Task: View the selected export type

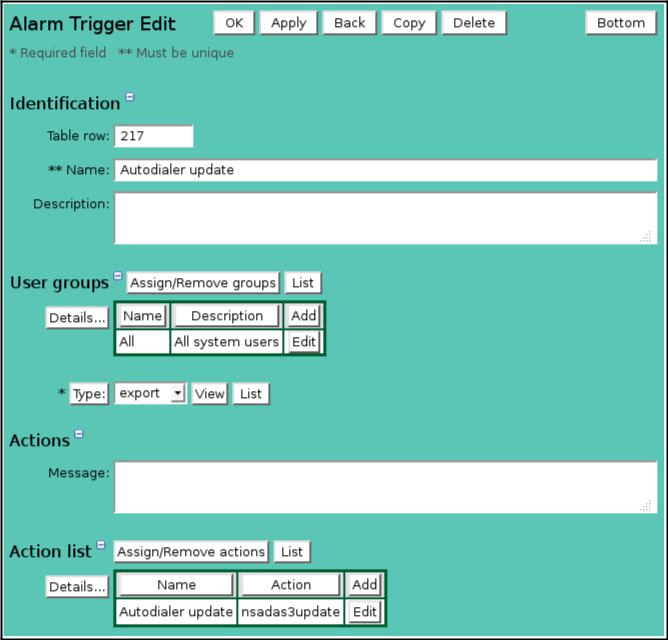Action: coord(209,394)
